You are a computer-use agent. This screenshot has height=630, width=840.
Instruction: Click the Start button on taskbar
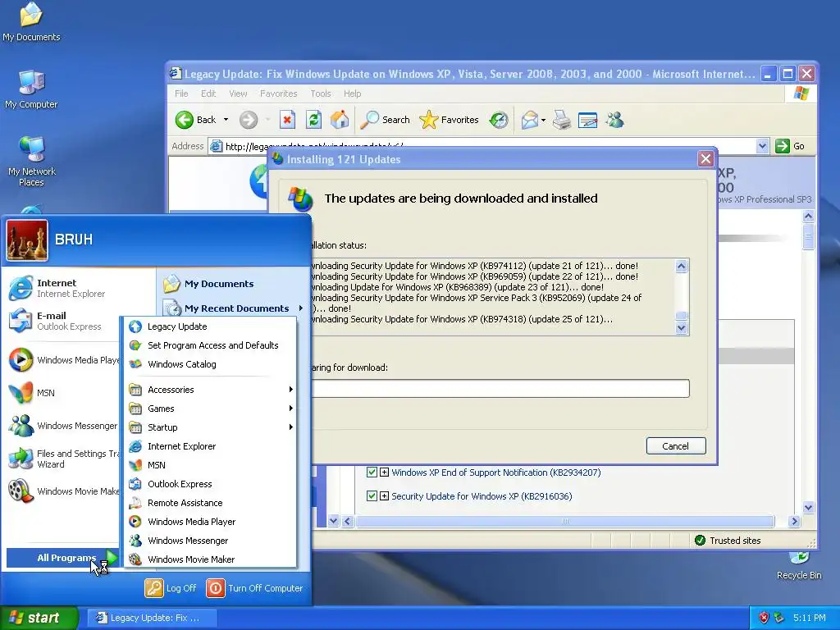[x=39, y=618]
